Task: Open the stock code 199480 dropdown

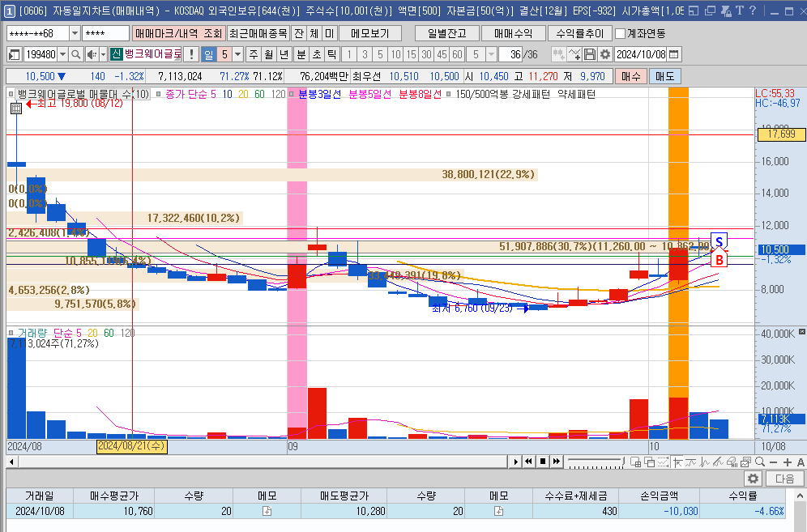Action: coord(62,54)
